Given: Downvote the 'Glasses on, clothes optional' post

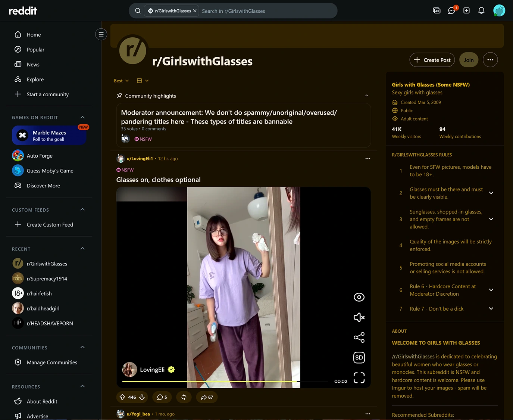Looking at the screenshot, I should coord(142,397).
